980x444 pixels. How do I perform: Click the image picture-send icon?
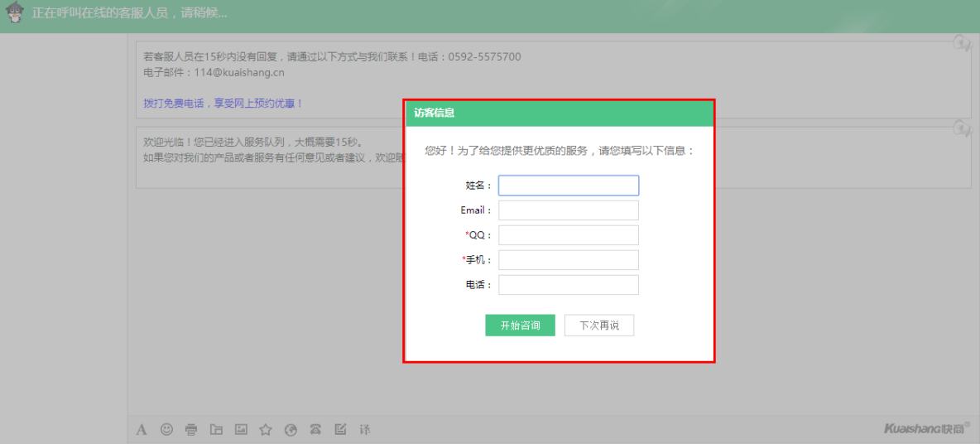[241, 429]
